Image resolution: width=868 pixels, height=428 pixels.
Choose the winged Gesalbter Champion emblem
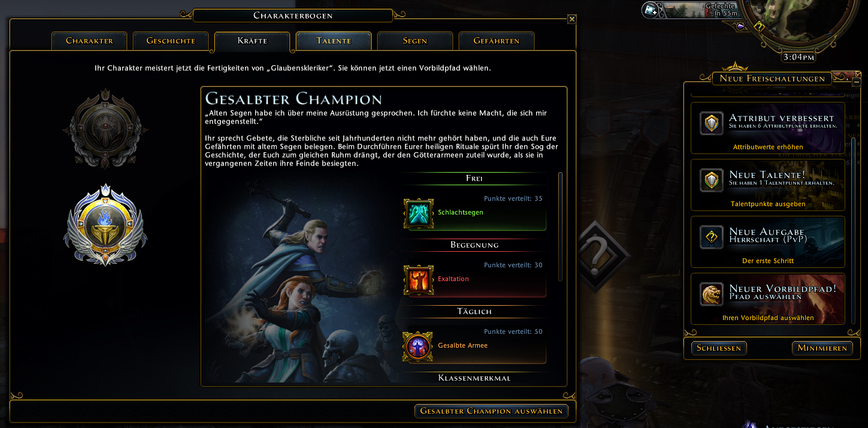coord(105,225)
